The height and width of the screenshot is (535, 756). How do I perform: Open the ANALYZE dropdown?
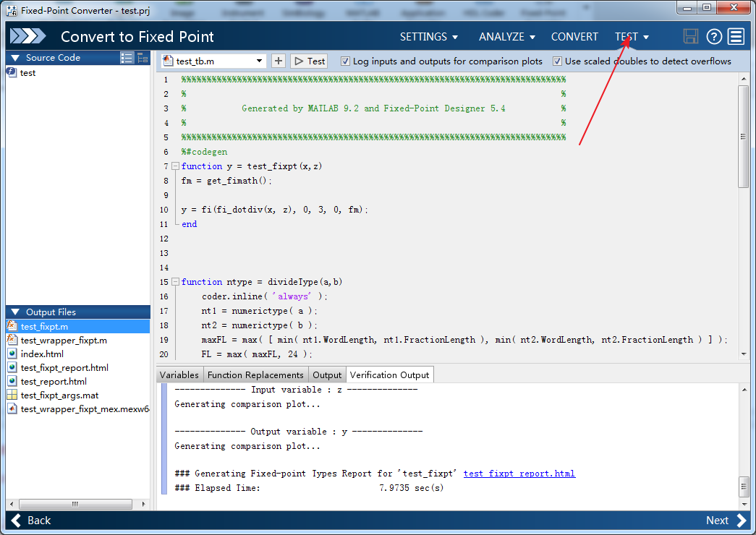pos(506,37)
